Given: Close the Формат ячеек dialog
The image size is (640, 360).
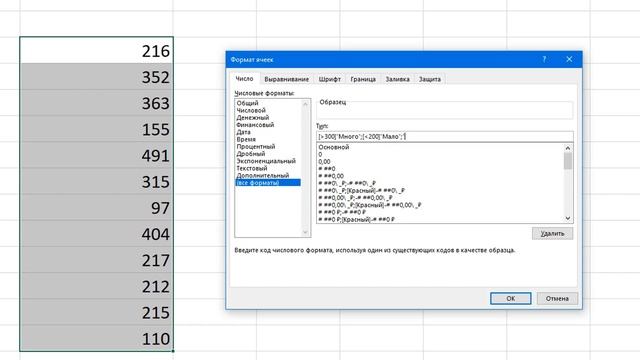Looking at the screenshot, I should [x=569, y=59].
